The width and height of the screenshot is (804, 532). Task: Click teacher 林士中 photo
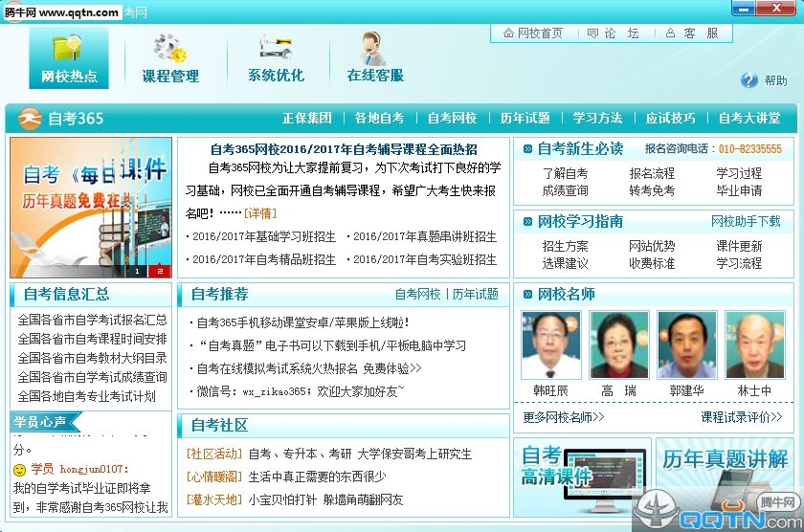pyautogui.click(x=755, y=344)
